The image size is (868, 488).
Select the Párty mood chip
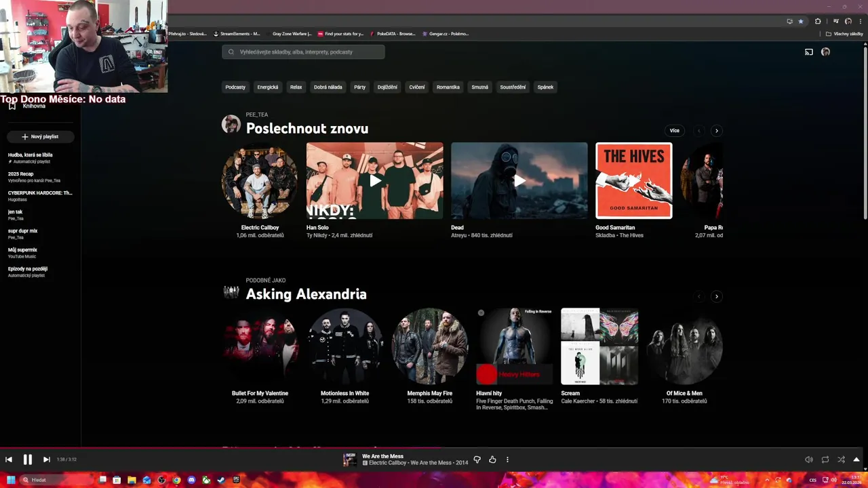point(359,87)
